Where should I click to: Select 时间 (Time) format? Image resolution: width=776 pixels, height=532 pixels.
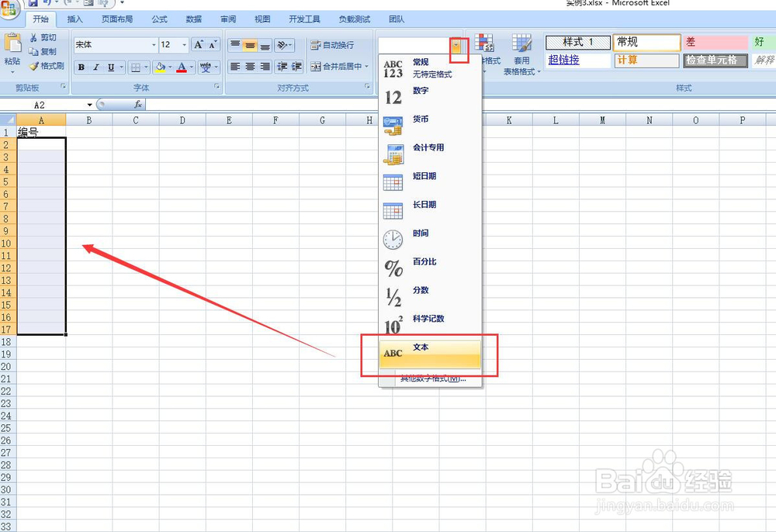coord(430,240)
